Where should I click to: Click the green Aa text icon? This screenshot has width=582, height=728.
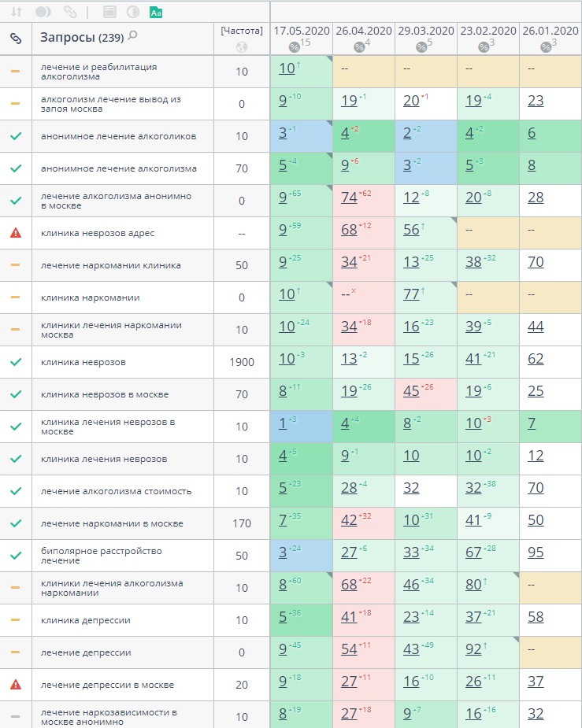click(x=156, y=12)
